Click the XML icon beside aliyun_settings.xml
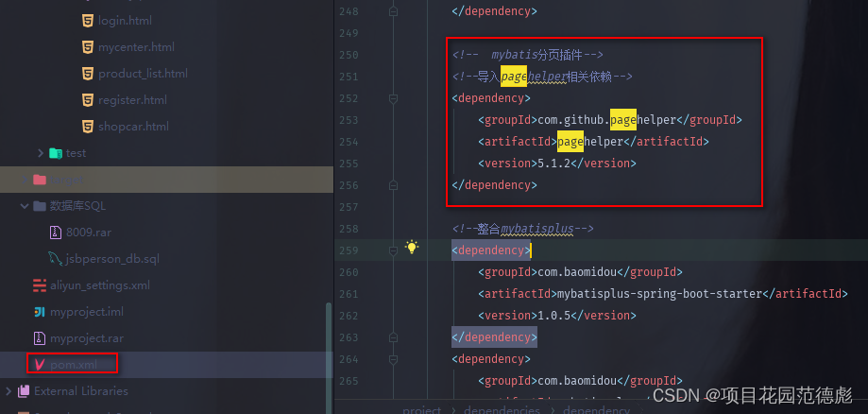Viewport: 868px width, 414px height. pyautogui.click(x=40, y=285)
